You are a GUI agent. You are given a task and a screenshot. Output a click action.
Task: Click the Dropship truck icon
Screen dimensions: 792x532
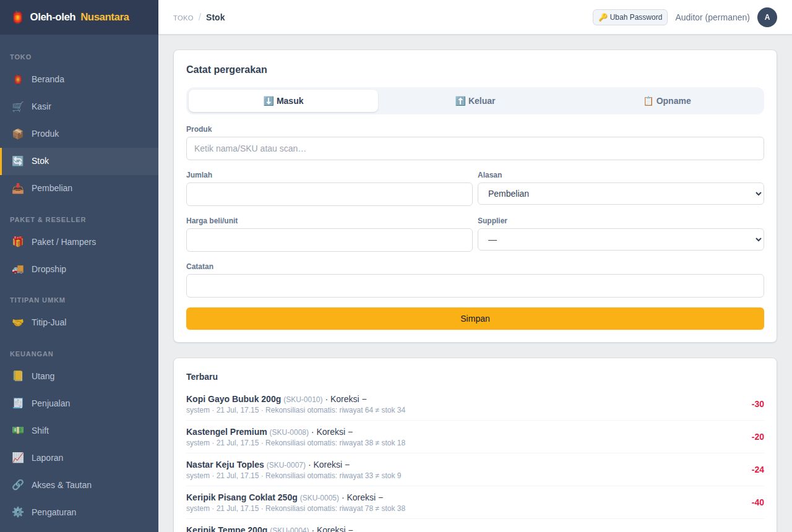pos(18,269)
